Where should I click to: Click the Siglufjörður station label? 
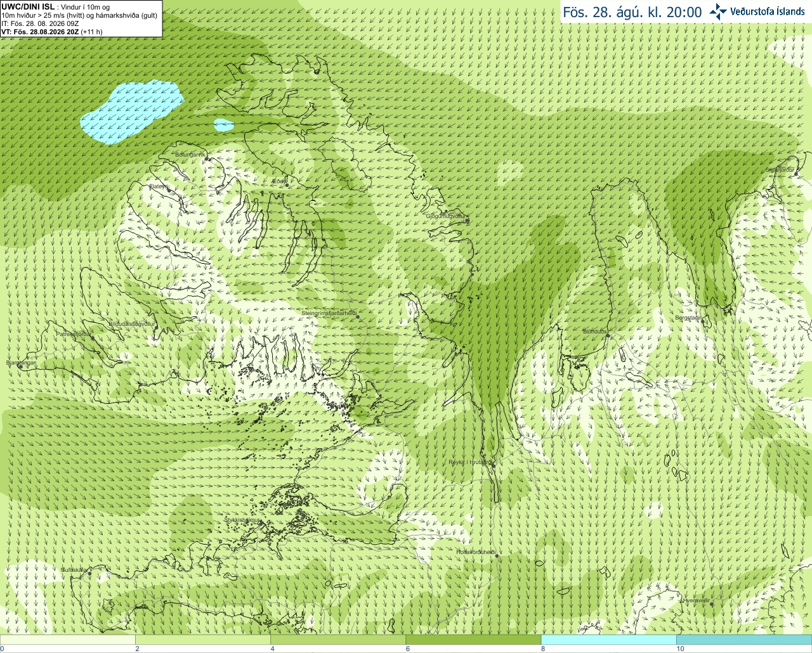point(780,170)
